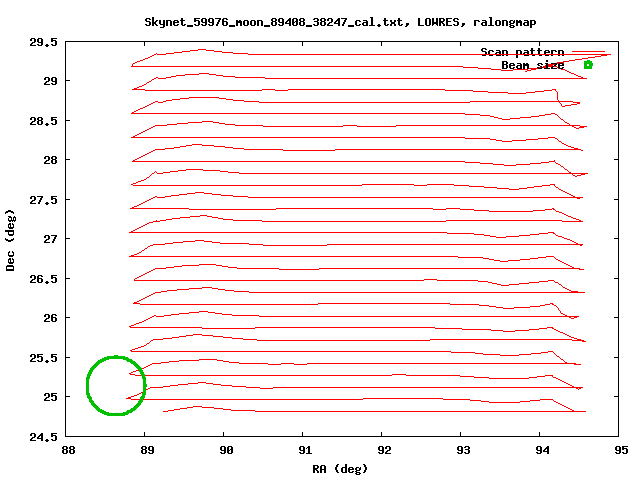Click the 90 RA axis tick label

tap(226, 450)
